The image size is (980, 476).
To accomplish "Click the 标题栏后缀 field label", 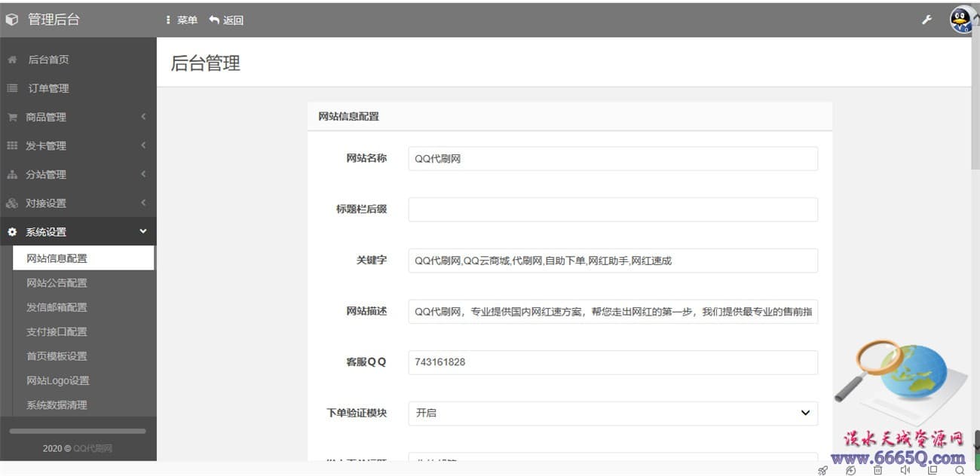I will [361, 209].
